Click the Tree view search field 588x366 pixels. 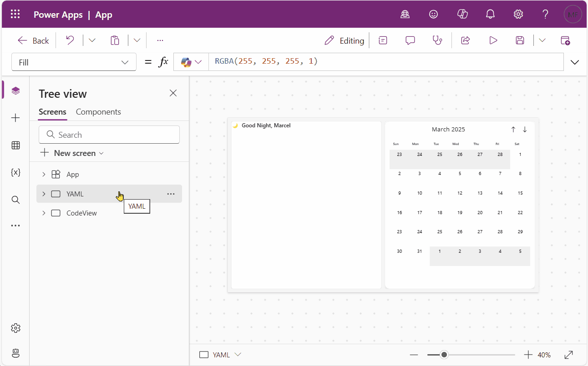click(109, 134)
